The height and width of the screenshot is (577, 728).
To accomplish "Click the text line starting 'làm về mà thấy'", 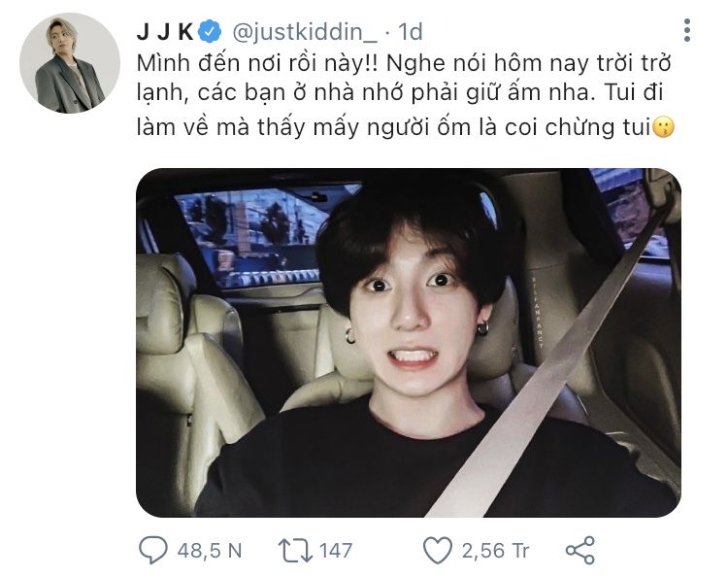I will pyautogui.click(x=394, y=127).
